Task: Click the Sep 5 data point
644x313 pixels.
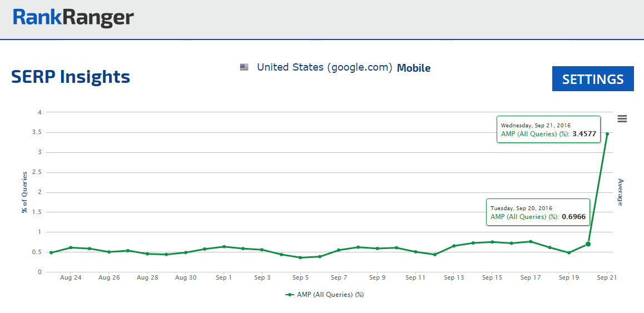Action: coord(300,257)
